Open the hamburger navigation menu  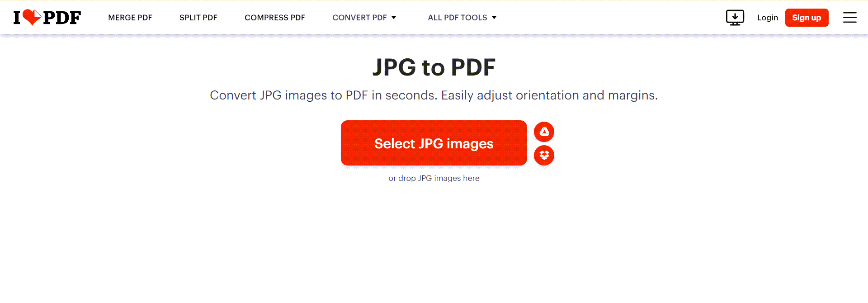849,18
